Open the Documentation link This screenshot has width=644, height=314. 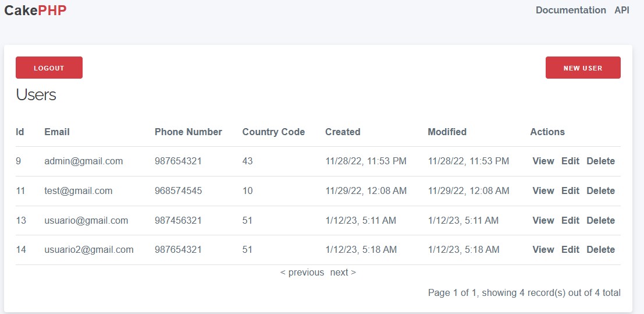click(x=570, y=10)
